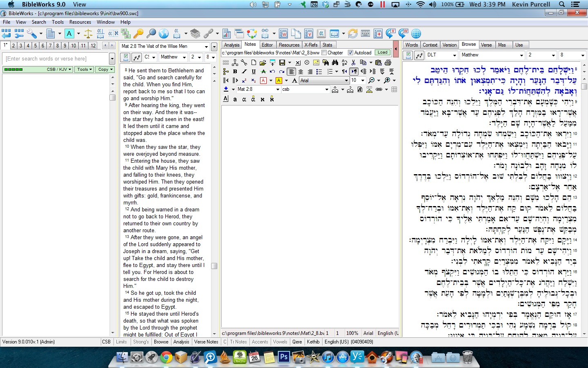The height and width of the screenshot is (368, 588).
Task: Click the cyan A text color button in main toolbar
Action: point(69,34)
